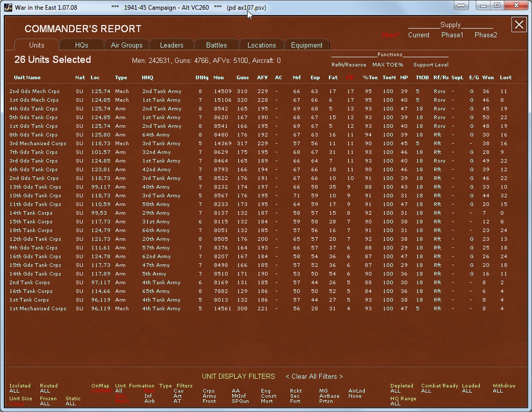Select unit 14th Tank Corps
Image resolution: width=532 pixels, height=412 pixels.
coord(31,213)
